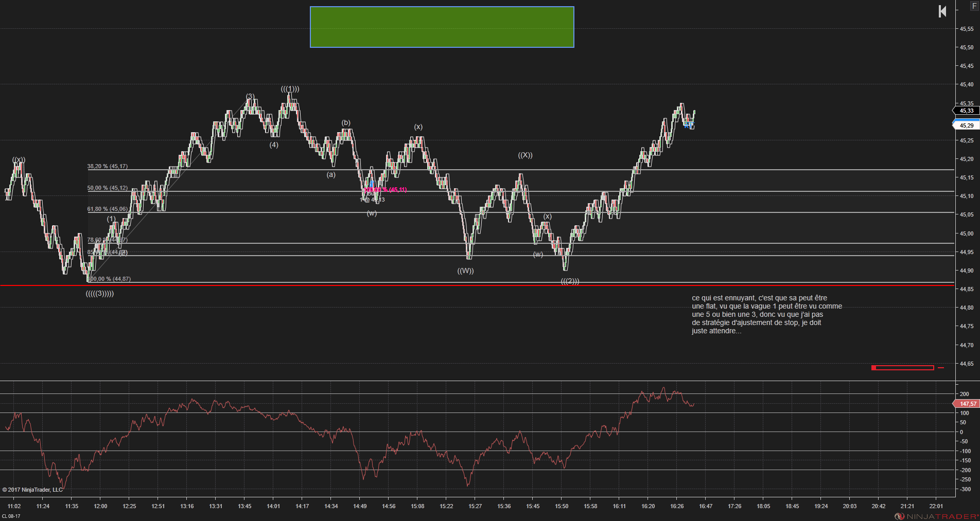
Task: Click the 45,29 price marker on axis
Action: (x=966, y=125)
